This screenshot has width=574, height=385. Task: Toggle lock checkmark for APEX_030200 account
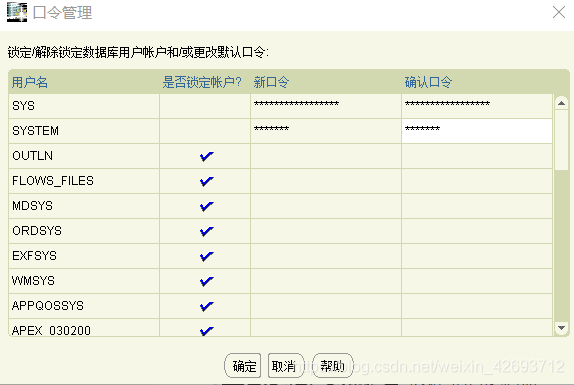point(206,330)
